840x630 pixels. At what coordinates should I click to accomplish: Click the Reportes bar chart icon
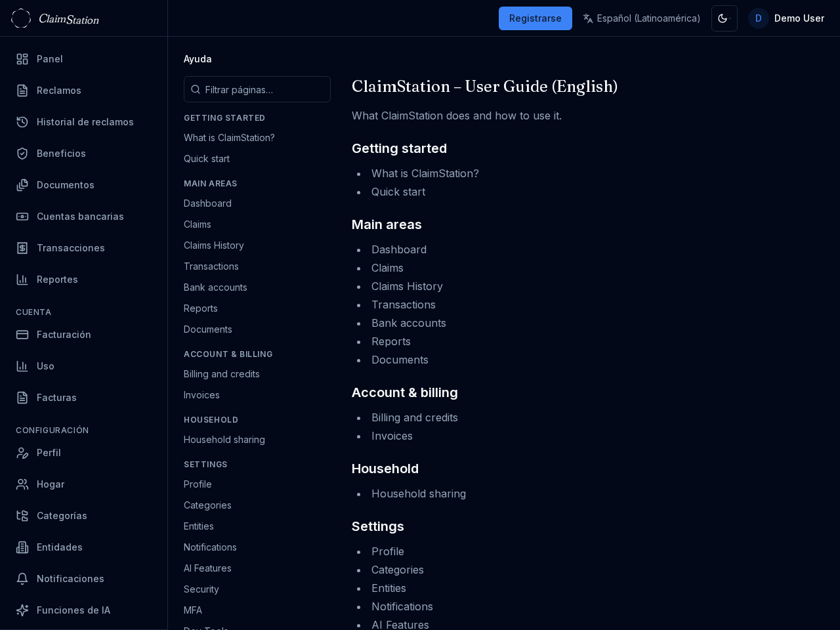pyautogui.click(x=22, y=280)
